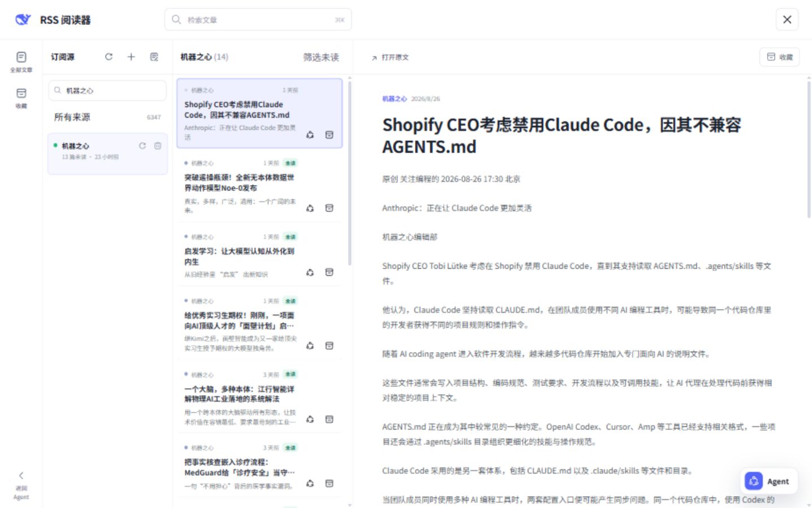Click the 机器之心 feed filter field
Screen dimensions: 812x508
click(x=107, y=90)
